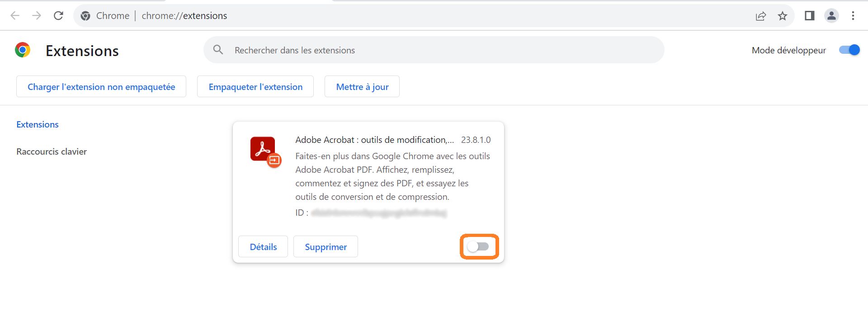
Task: Disable Mode développeur
Action: pos(850,50)
